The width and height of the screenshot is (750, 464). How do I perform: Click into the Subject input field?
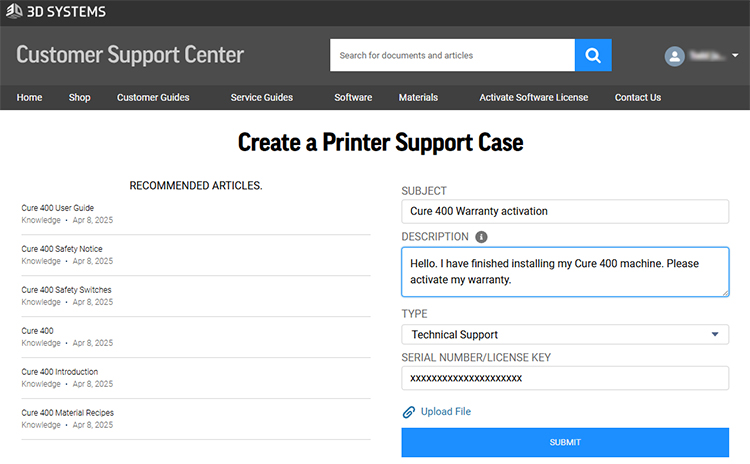564,211
